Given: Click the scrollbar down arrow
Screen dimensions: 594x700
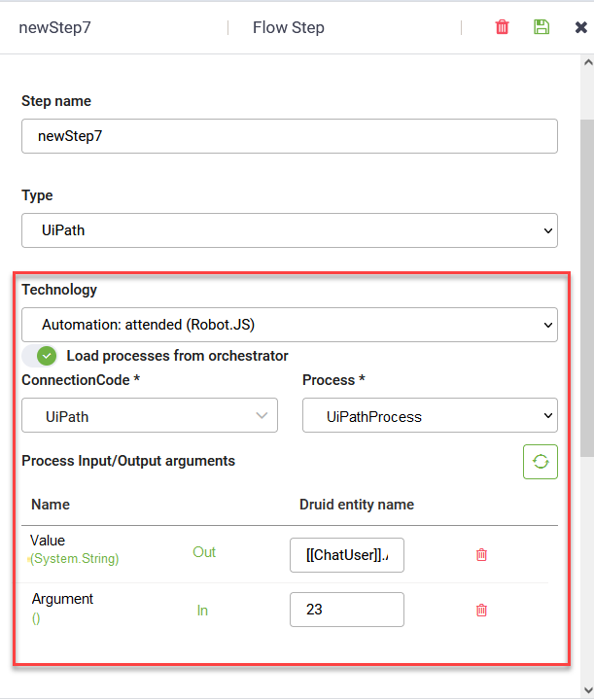Looking at the screenshot, I should coord(588,690).
